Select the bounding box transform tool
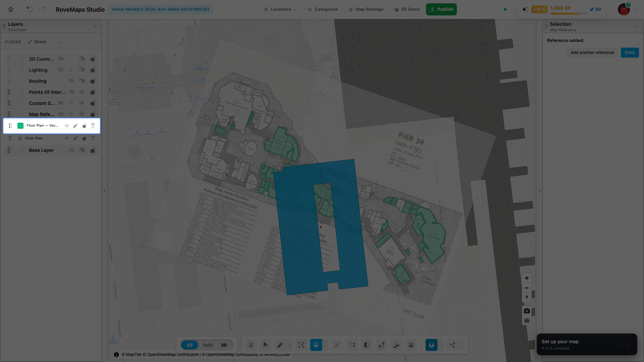The image size is (644, 362). pyautogui.click(x=301, y=345)
